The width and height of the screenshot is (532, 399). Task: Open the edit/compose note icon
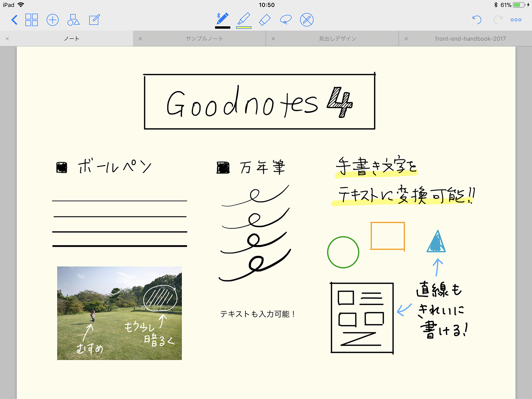94,20
